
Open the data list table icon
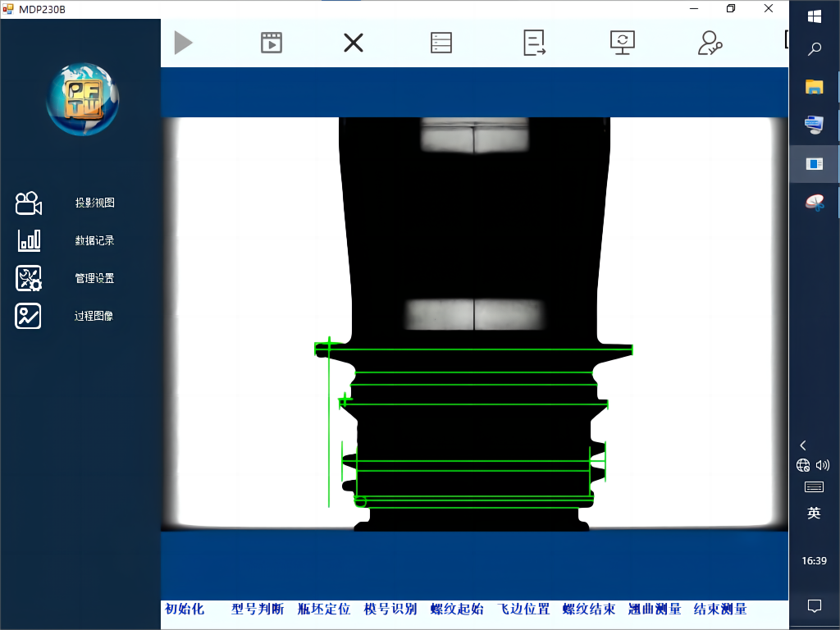point(441,43)
